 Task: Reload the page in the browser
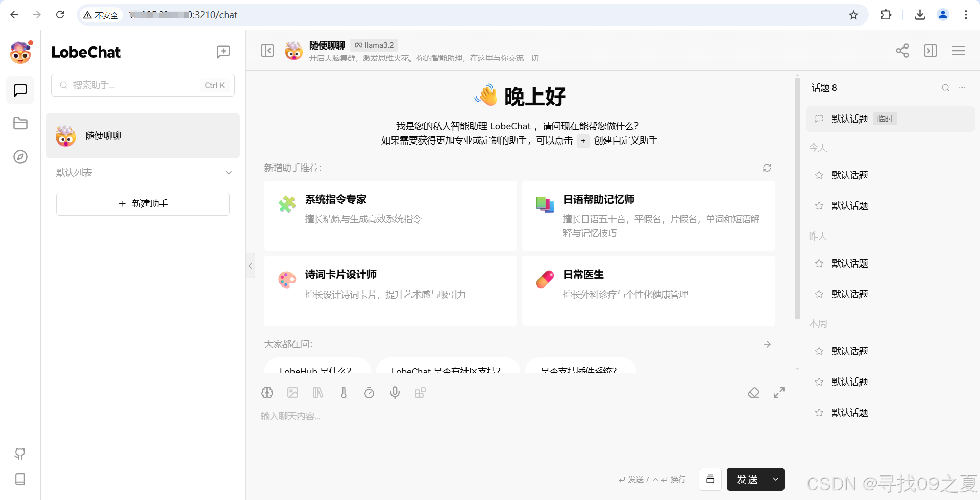(60, 15)
